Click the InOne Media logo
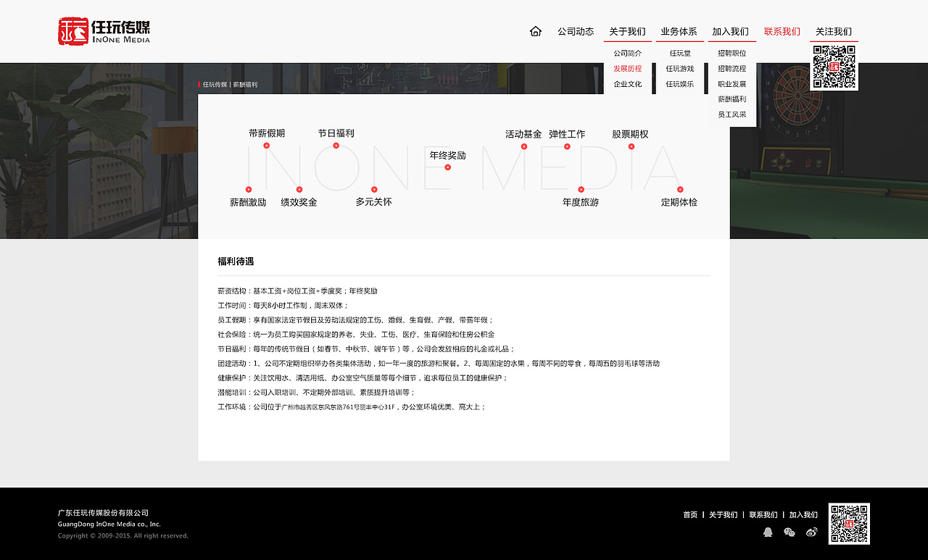 point(104,31)
